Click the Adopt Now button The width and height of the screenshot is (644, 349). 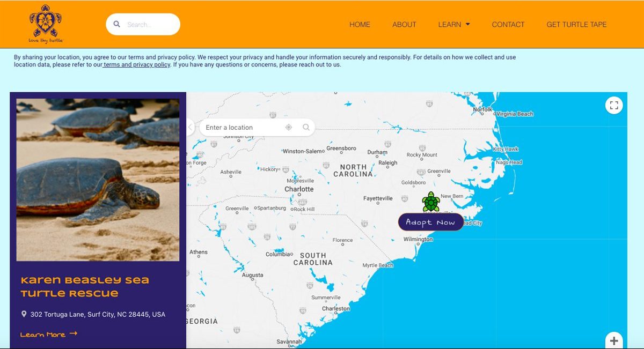[x=430, y=222]
